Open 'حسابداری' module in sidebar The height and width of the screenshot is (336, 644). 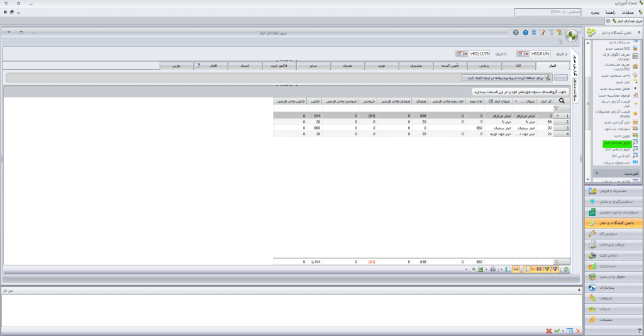click(614, 266)
